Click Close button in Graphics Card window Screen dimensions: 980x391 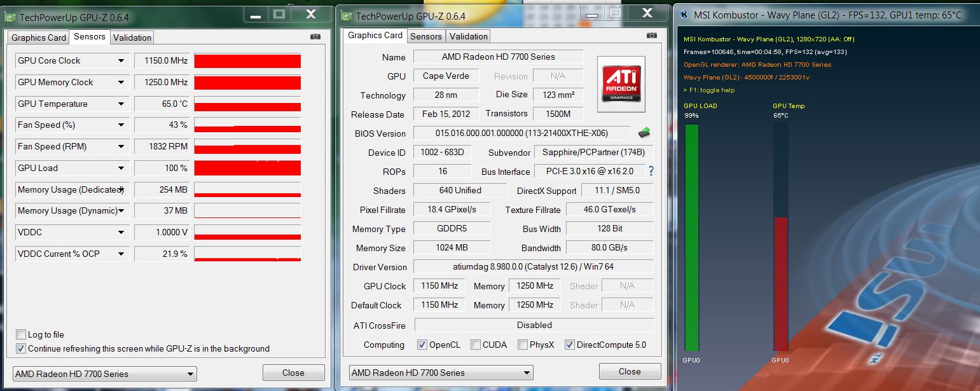pos(630,372)
